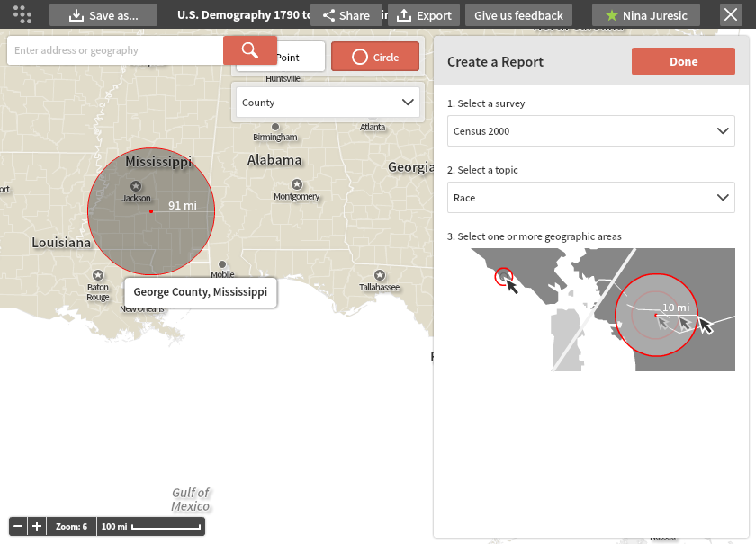
Task: Click the Montgomery capital marker on map
Action: (296, 183)
